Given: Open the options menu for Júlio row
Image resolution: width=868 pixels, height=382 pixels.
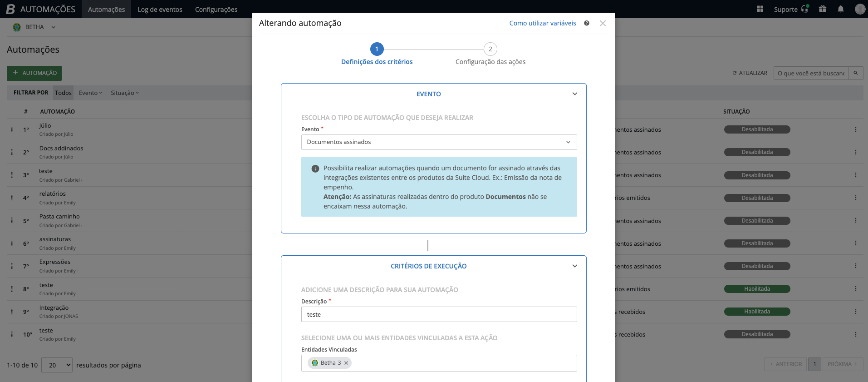Looking at the screenshot, I should coord(856,129).
